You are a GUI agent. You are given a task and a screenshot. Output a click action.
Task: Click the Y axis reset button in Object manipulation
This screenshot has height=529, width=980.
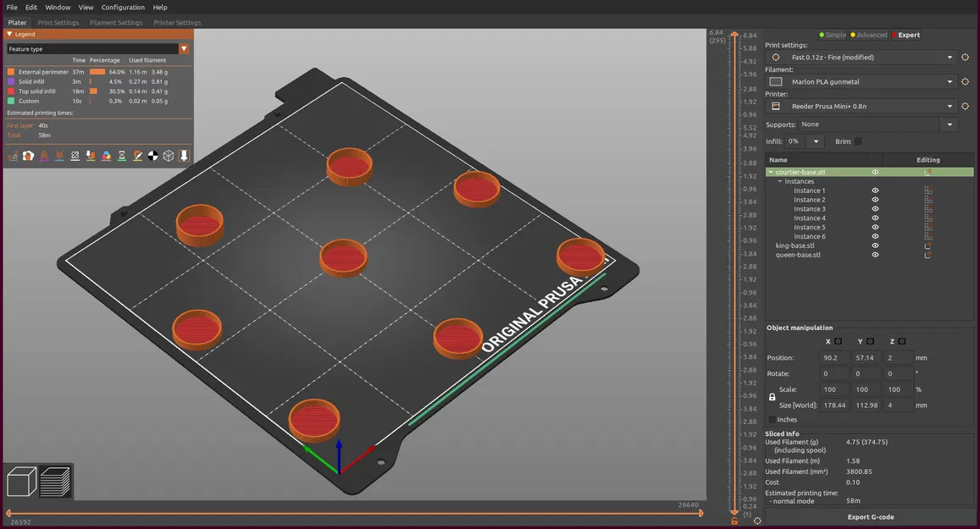pyautogui.click(x=870, y=342)
